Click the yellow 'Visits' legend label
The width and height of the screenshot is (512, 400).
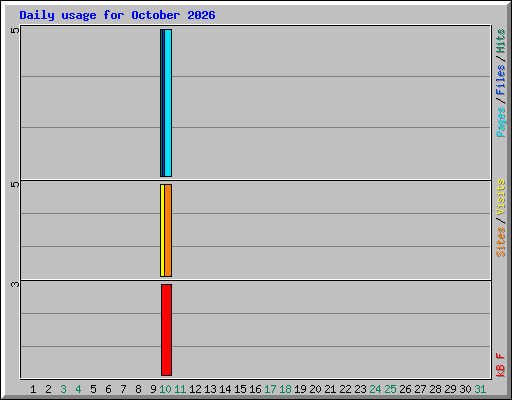pyautogui.click(x=500, y=197)
